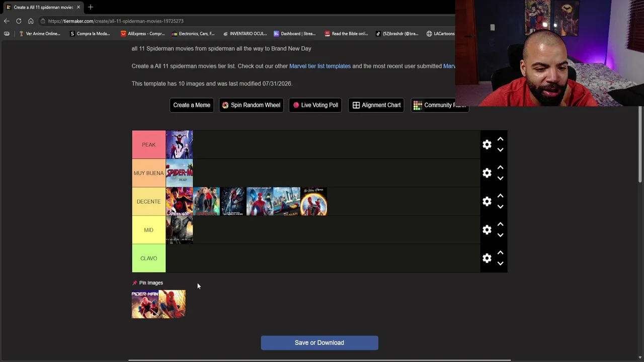
Task: Click the site info icon beside the URL
Action: tap(43, 21)
